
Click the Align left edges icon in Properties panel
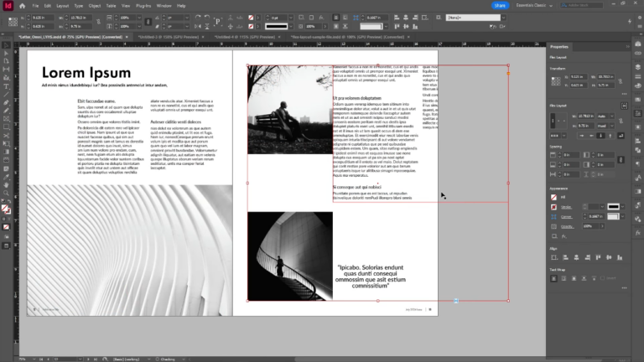[565, 257]
